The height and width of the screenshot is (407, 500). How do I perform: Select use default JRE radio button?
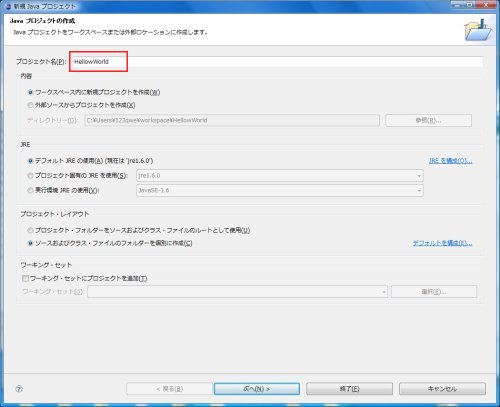30,161
